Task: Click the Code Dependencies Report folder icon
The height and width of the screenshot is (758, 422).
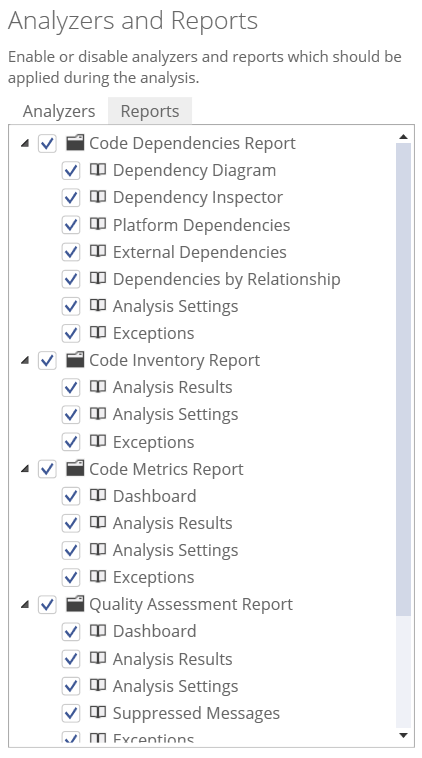Action: pyautogui.click(x=75, y=143)
